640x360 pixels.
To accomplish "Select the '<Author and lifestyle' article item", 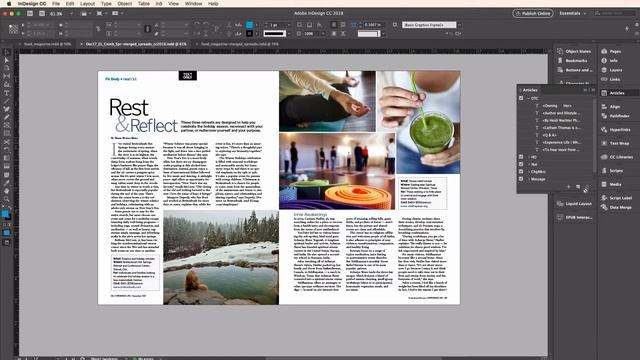I will [x=561, y=113].
